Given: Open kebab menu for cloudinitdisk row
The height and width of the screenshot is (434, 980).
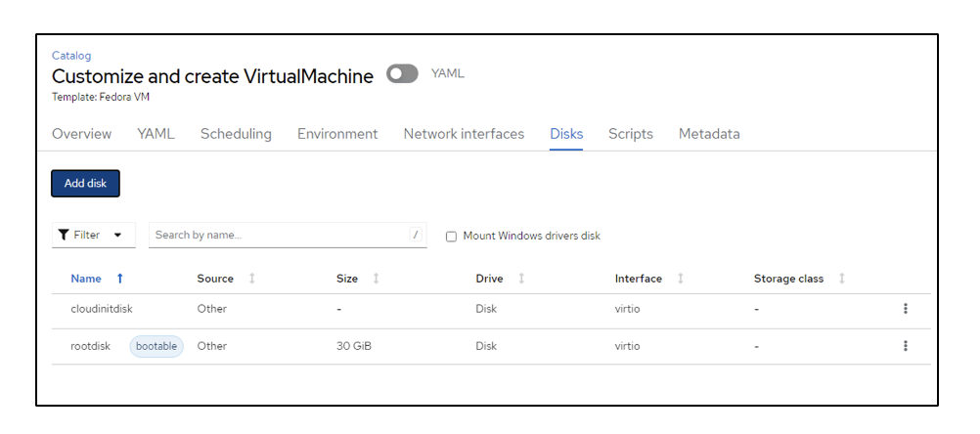Looking at the screenshot, I should [905, 309].
